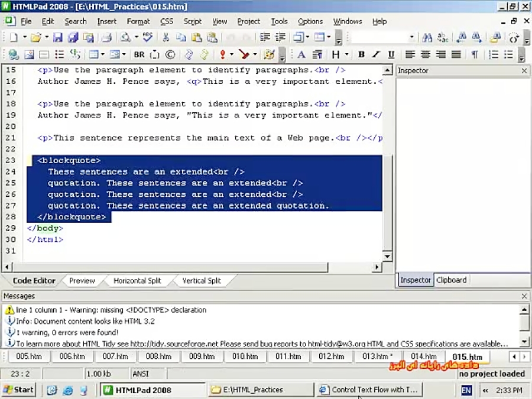Viewport: 532px width, 399px height.
Task: Toggle paragraph marks display
Action: (476, 54)
